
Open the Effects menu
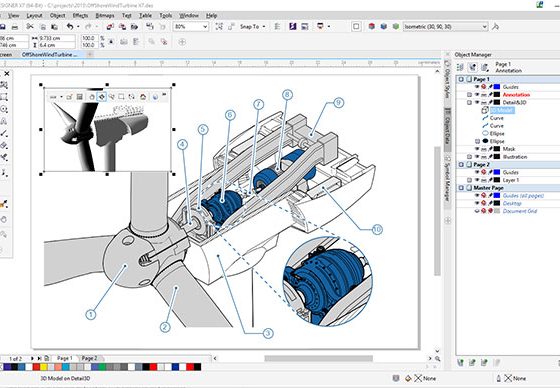point(80,15)
